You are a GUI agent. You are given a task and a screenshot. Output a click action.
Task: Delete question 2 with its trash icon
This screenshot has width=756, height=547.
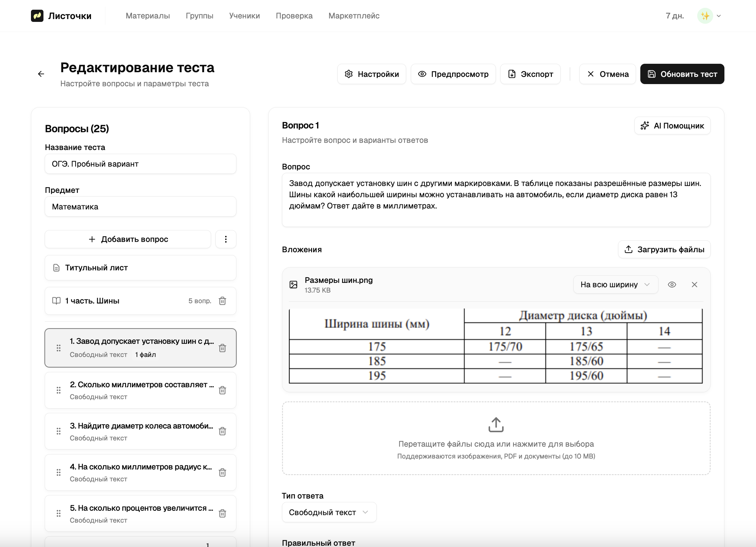point(222,390)
